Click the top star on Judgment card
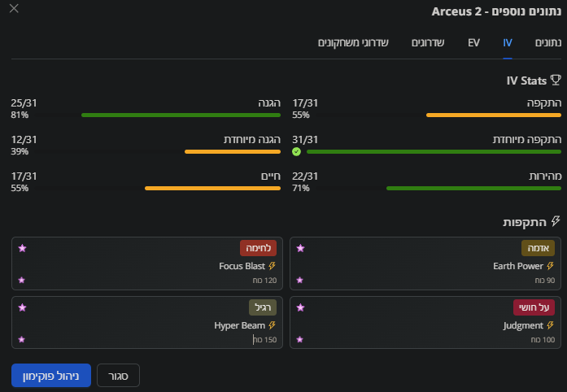Image resolution: width=567 pixels, height=392 pixels. (x=300, y=308)
